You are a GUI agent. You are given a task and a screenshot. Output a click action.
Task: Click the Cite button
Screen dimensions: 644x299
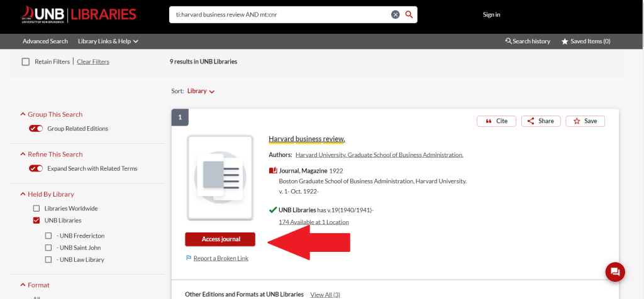[x=496, y=121]
